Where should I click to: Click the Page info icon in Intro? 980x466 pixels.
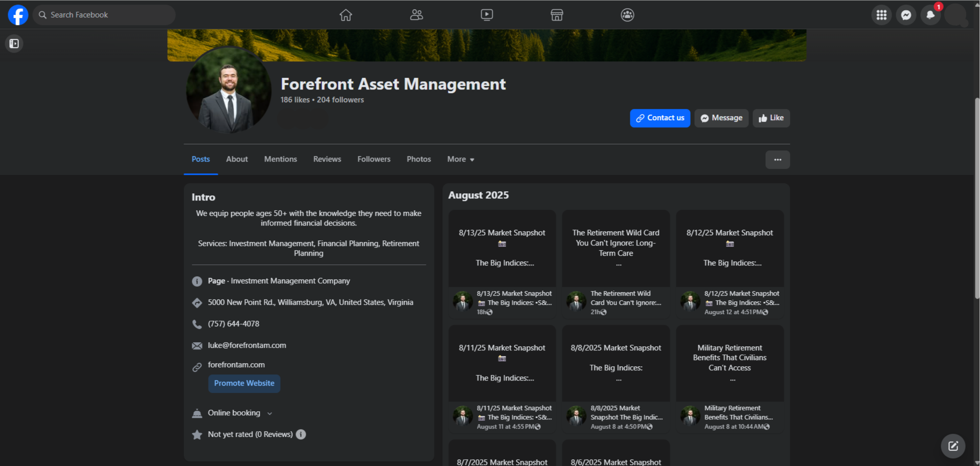[197, 281]
